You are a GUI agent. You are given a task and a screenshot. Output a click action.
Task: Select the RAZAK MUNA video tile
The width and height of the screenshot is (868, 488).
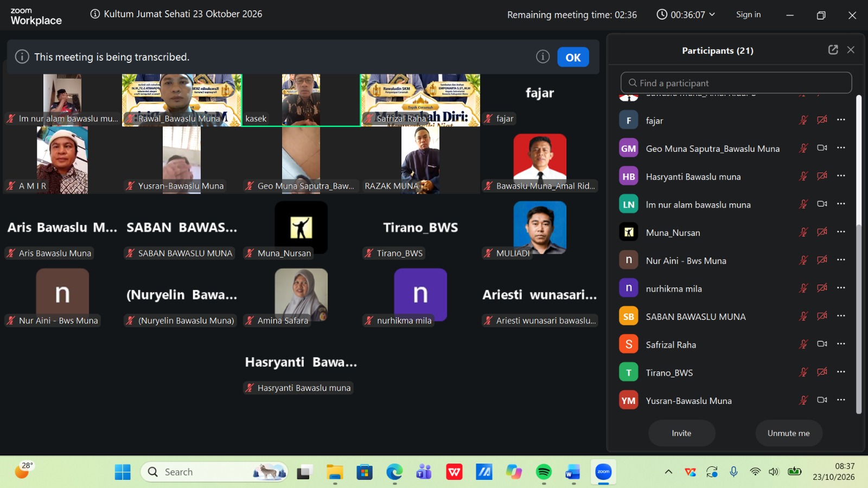click(420, 160)
